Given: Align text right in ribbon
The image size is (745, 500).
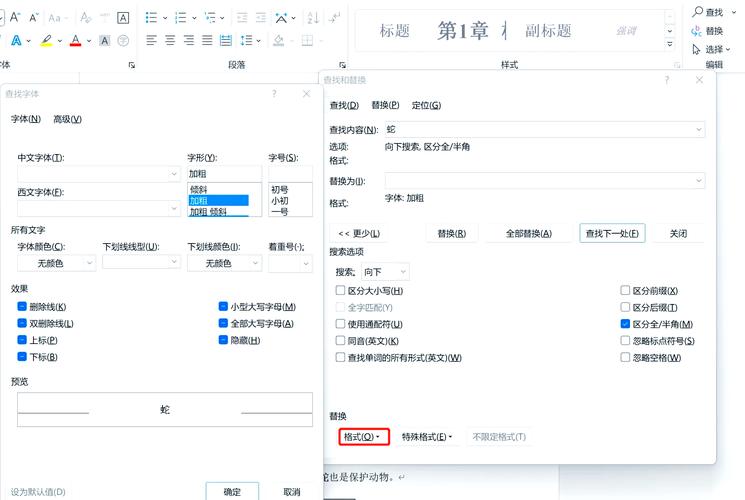Looking at the screenshot, I should coord(189,41).
